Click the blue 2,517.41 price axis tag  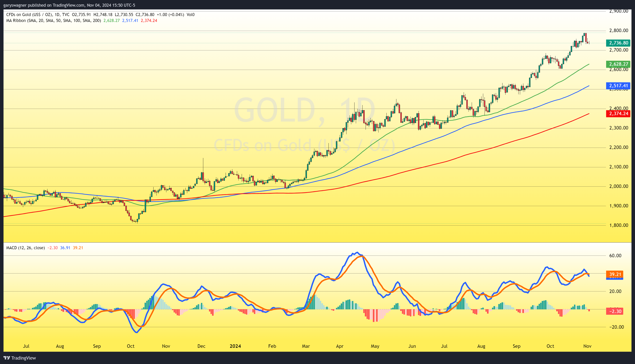pos(618,86)
